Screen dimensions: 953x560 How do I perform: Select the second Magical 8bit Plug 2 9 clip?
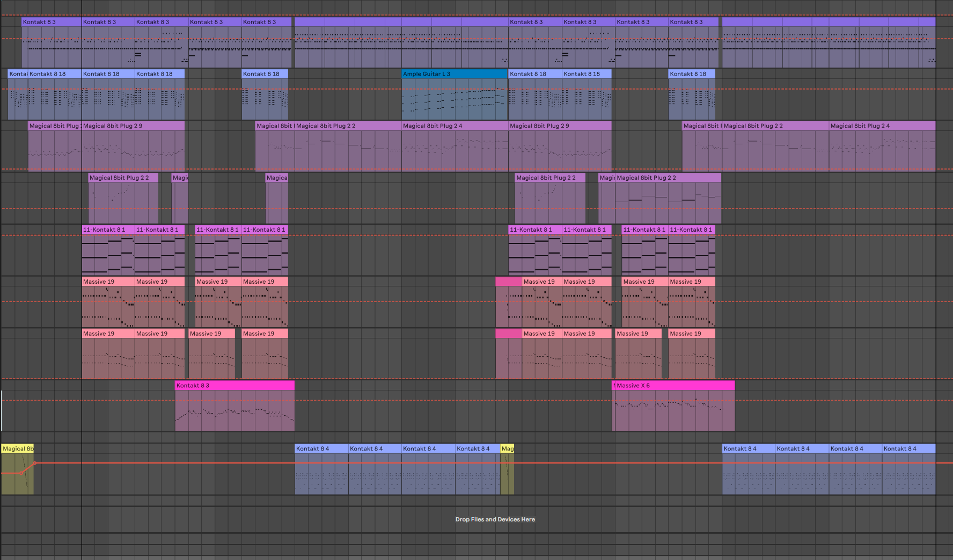pos(560,146)
